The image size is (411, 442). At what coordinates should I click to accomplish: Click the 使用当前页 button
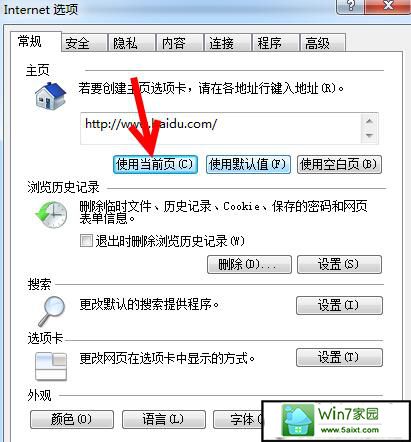click(155, 164)
